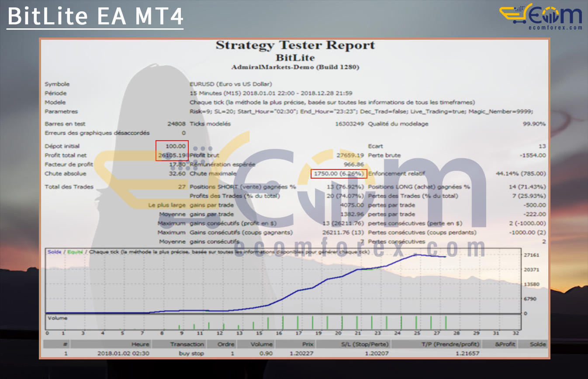
Task: Click the Ordre column header
Action: (x=226, y=344)
